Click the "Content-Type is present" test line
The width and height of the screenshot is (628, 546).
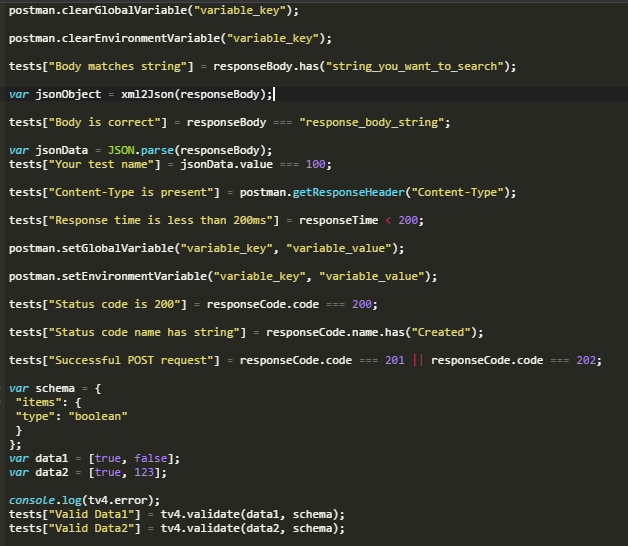[262, 193]
